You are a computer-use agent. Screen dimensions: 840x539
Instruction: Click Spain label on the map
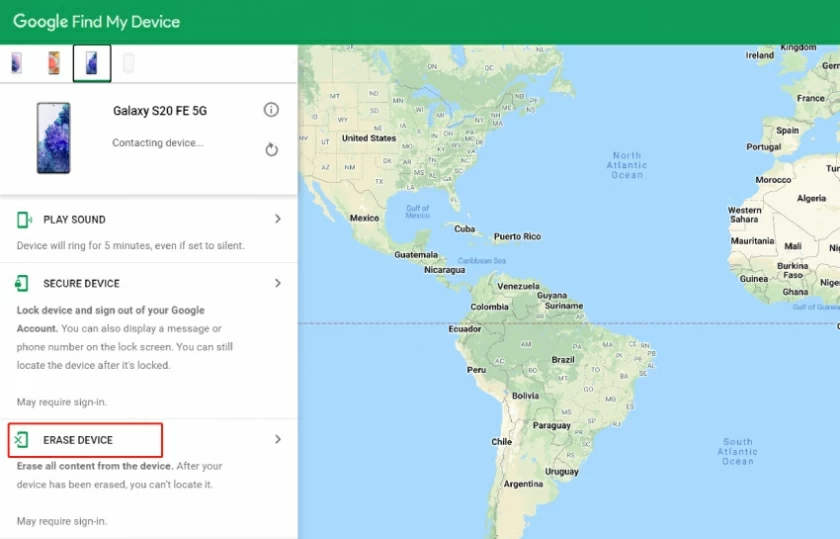click(x=788, y=130)
